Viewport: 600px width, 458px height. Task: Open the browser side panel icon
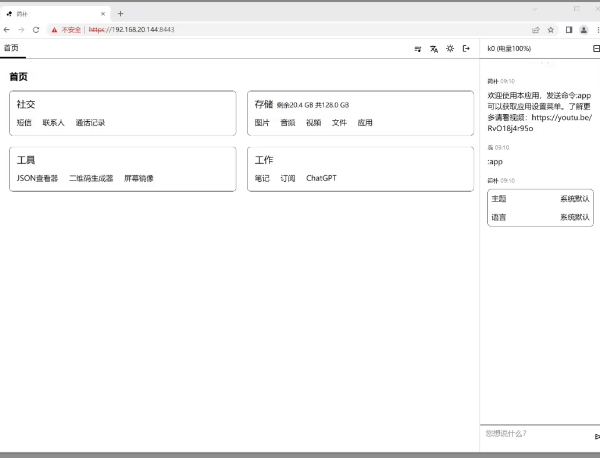pyautogui.click(x=568, y=30)
